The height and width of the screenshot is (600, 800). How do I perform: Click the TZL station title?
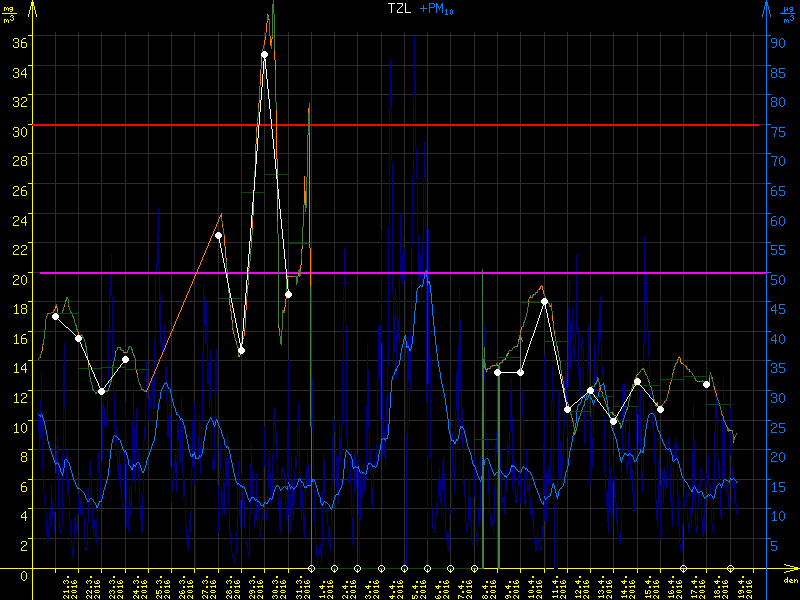400,8
